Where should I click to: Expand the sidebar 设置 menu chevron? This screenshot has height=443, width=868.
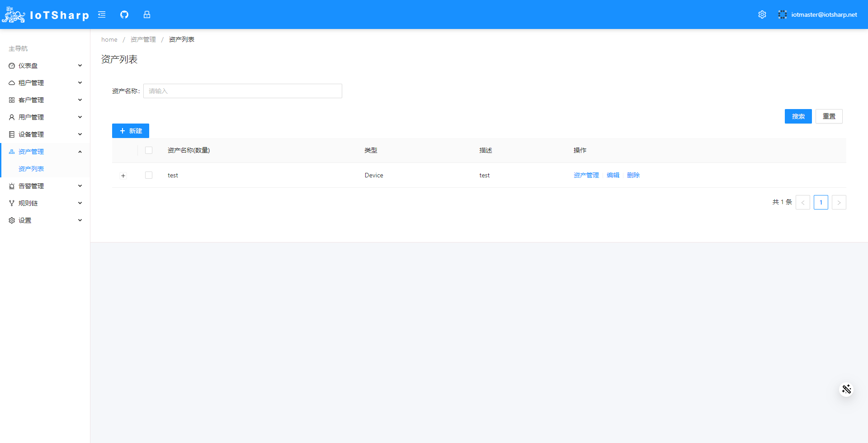(80, 220)
